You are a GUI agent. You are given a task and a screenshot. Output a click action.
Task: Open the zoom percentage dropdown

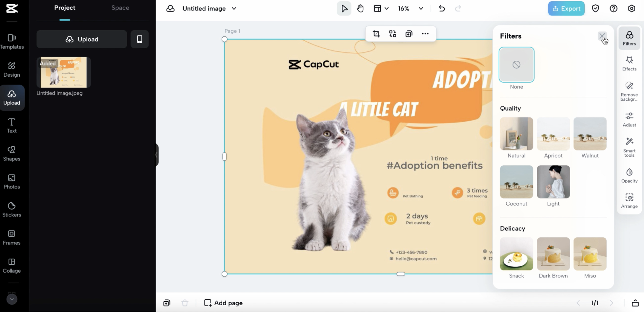(420, 8)
